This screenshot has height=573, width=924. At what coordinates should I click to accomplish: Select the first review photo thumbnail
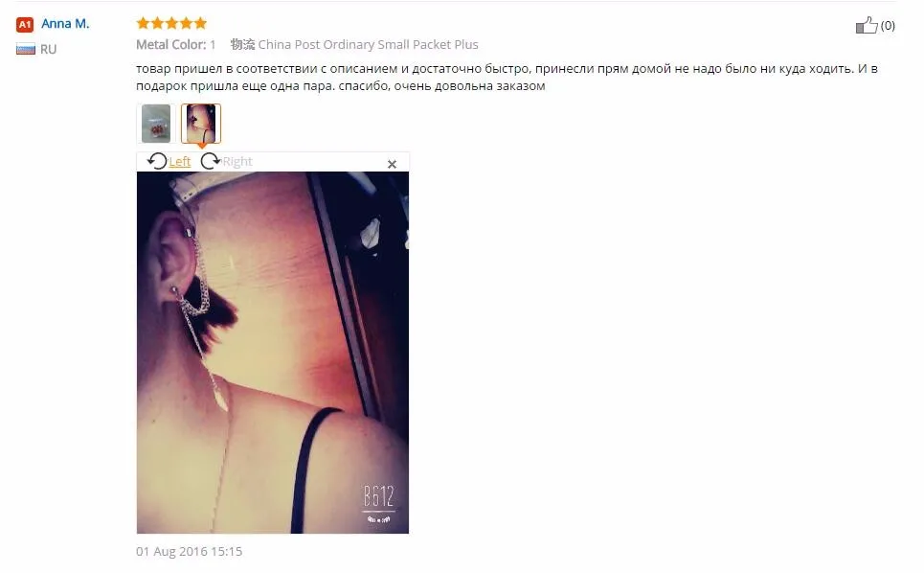click(x=156, y=124)
